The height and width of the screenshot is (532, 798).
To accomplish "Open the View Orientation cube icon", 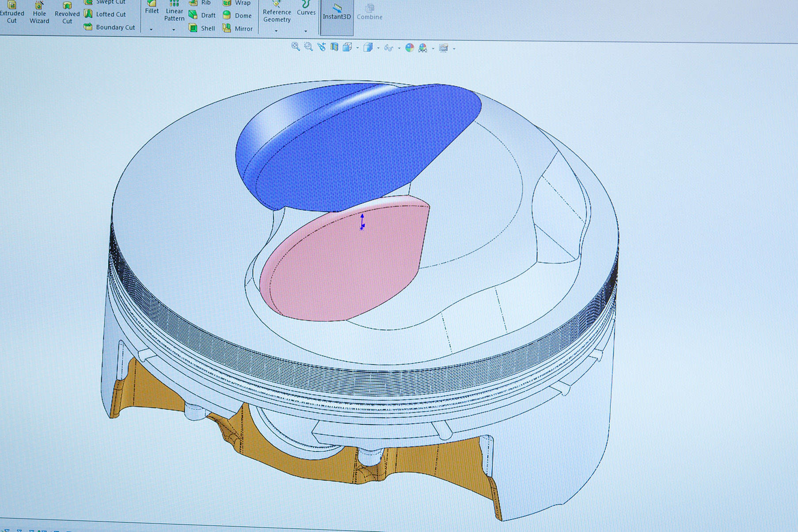I will [x=347, y=47].
